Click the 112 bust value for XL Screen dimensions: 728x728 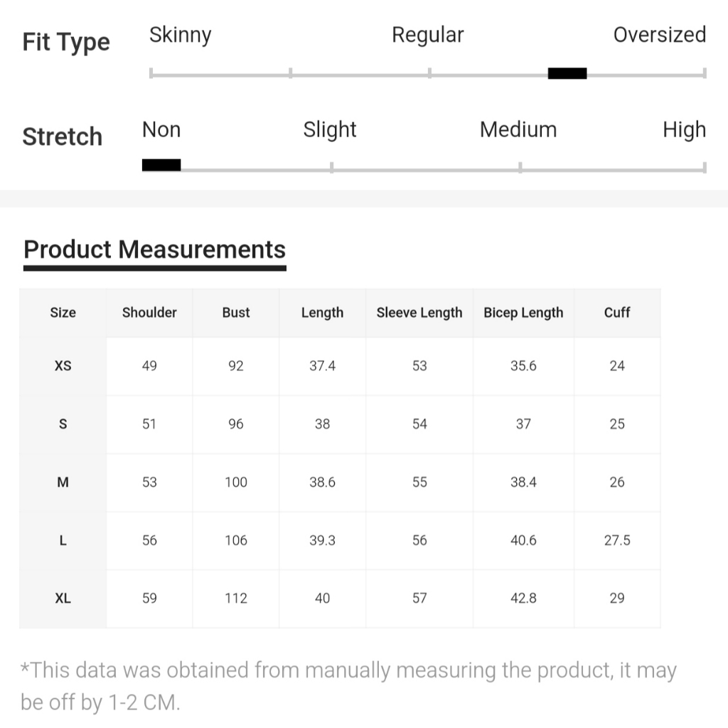pyautogui.click(x=236, y=599)
